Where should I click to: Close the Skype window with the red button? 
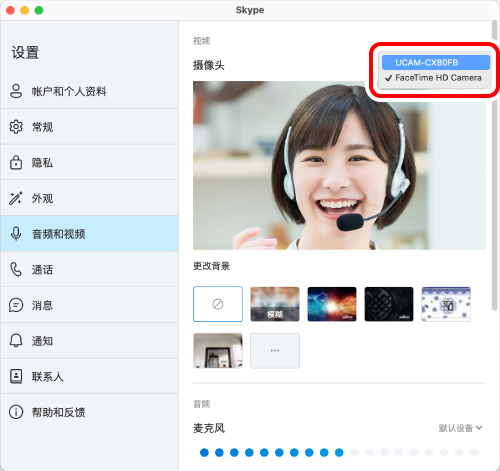[10, 10]
